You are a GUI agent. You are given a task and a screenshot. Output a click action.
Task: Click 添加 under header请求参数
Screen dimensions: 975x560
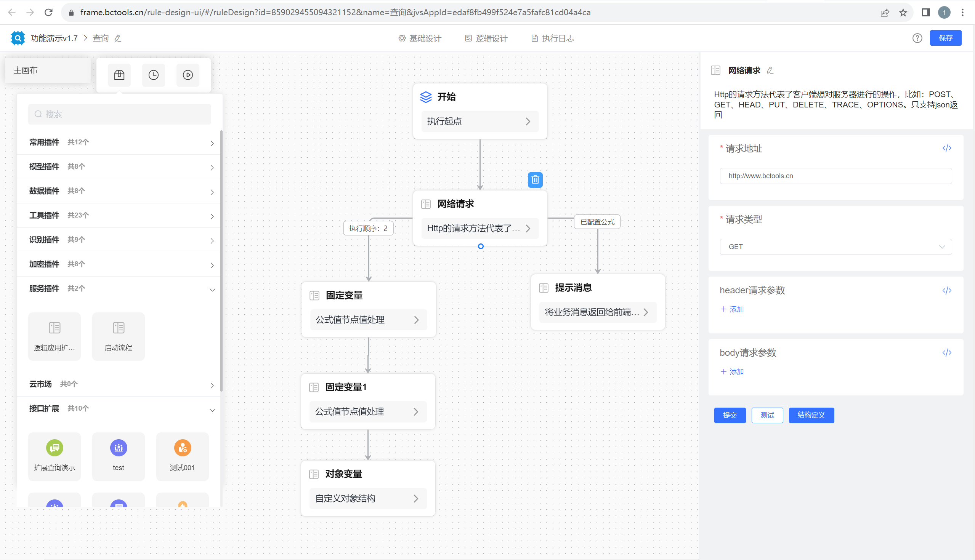732,309
